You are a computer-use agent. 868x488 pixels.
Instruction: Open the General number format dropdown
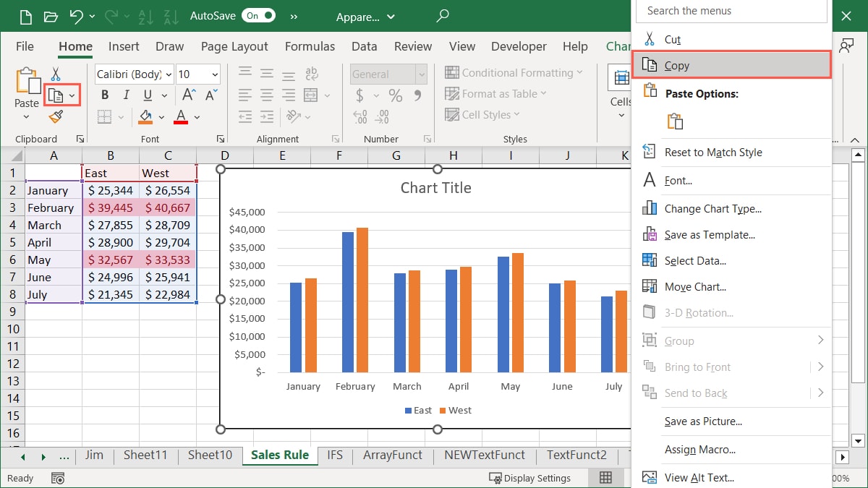pyautogui.click(x=421, y=74)
